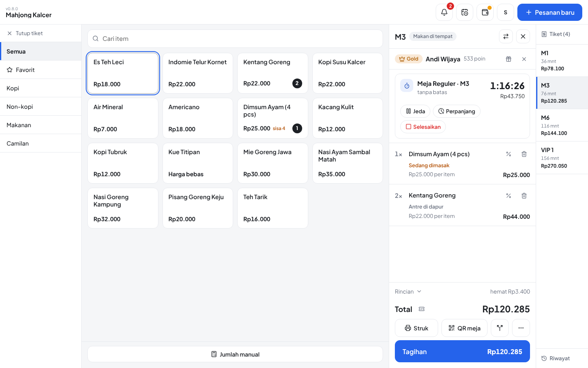Open ticket M6 in ticket list
This screenshot has height=368, width=588.
(562, 125)
